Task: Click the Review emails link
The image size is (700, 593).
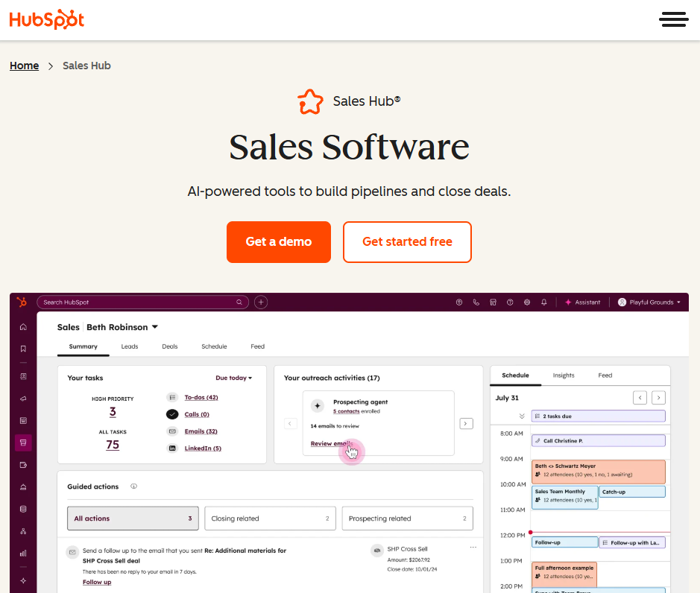Action: [332, 443]
